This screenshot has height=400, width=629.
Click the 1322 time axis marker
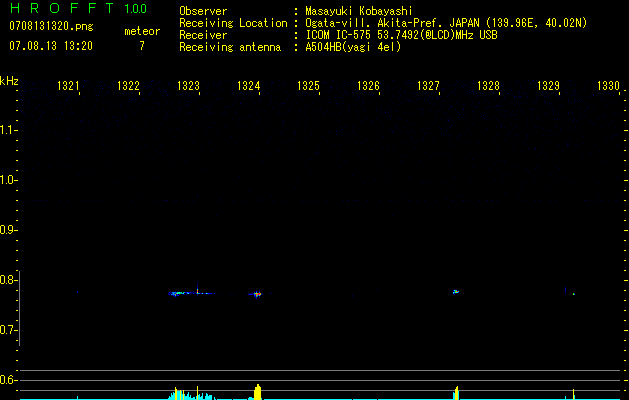(x=128, y=86)
